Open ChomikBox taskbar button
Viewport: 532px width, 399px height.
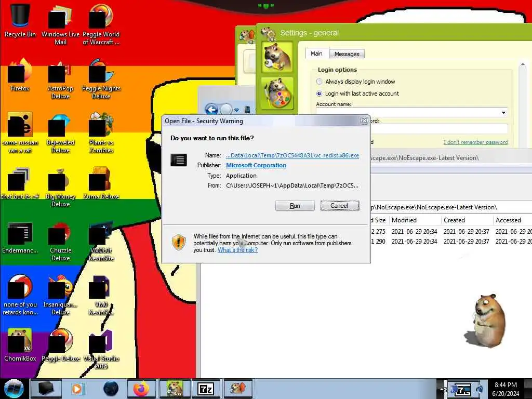[175, 389]
